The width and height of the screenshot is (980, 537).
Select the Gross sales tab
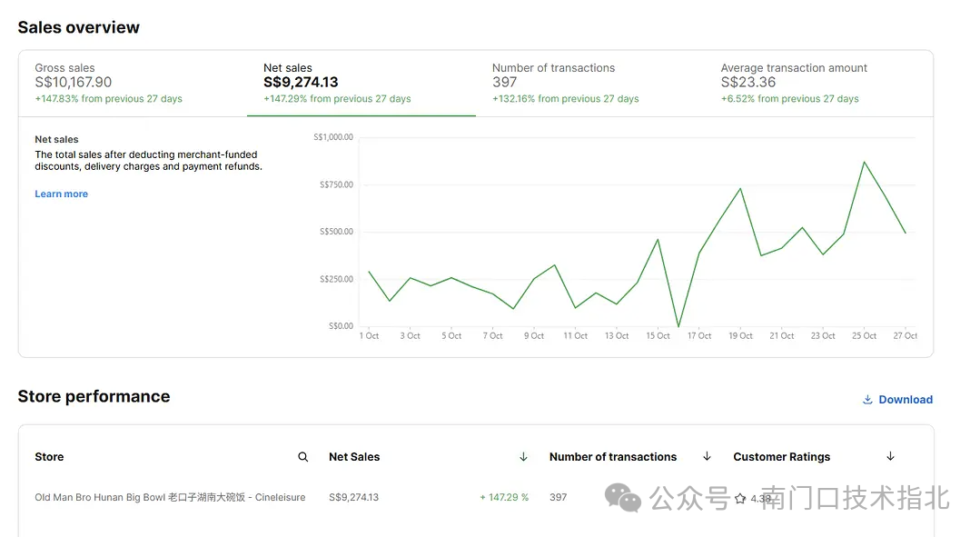click(x=133, y=84)
